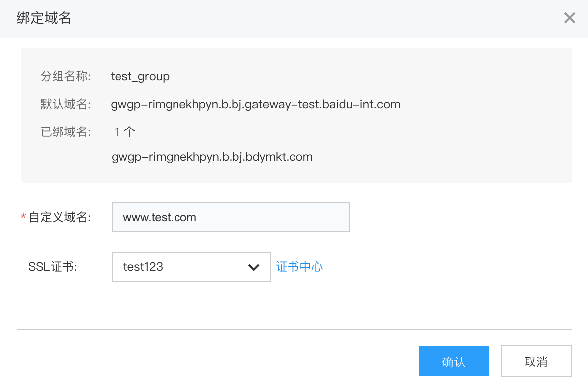Click the 默认域名 label

pyautogui.click(x=65, y=105)
